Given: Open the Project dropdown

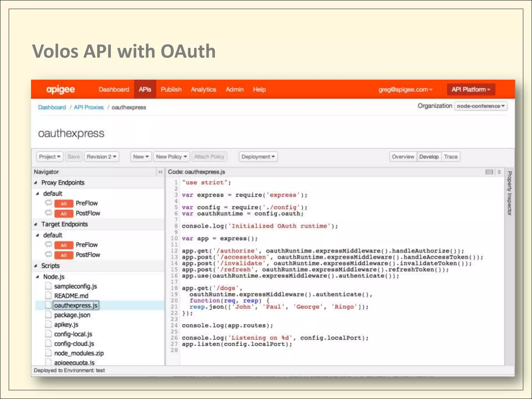Looking at the screenshot, I should [50, 157].
